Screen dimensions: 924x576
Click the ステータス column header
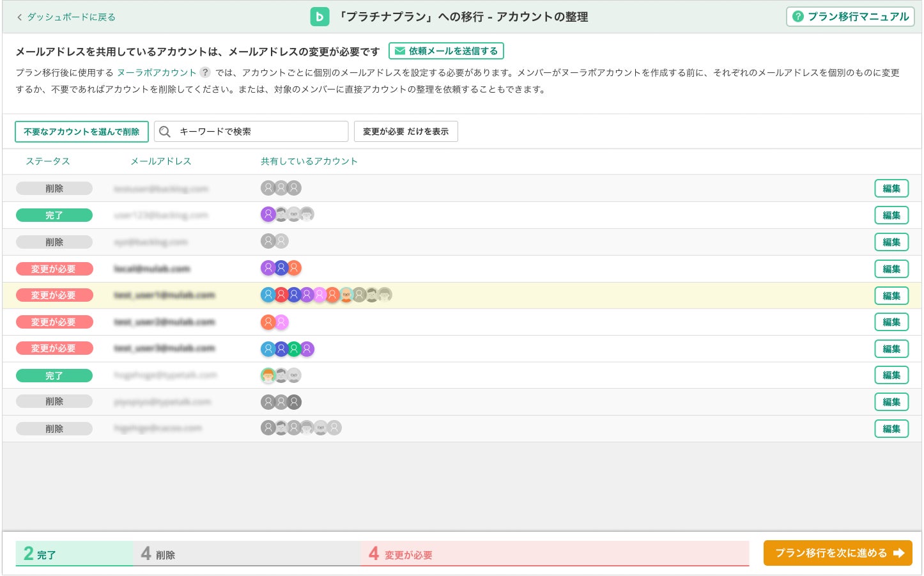tap(48, 161)
